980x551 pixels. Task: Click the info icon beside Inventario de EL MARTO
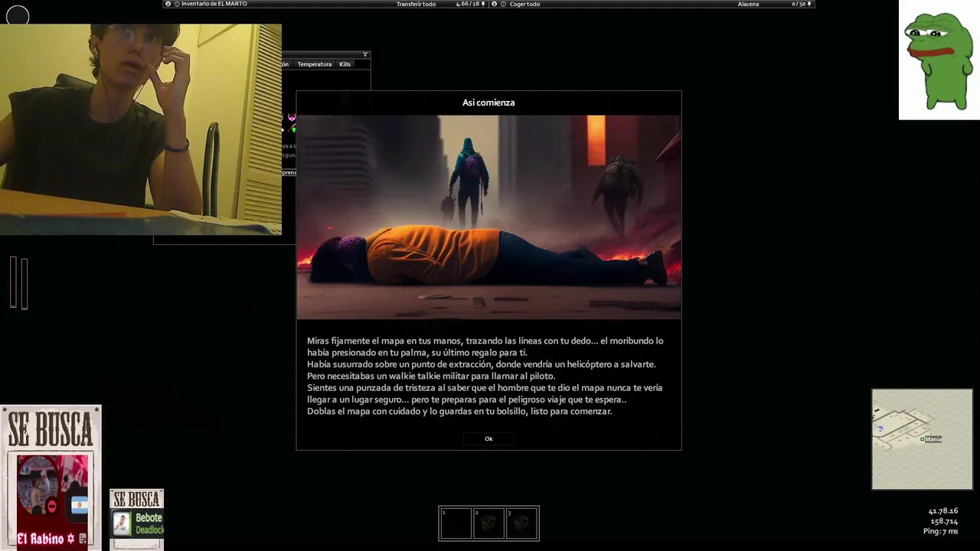click(x=177, y=4)
